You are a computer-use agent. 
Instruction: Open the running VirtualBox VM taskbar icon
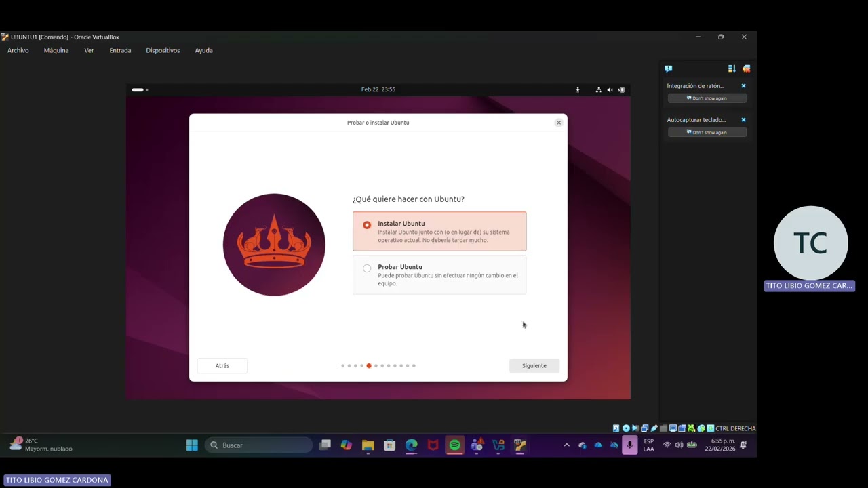520,445
